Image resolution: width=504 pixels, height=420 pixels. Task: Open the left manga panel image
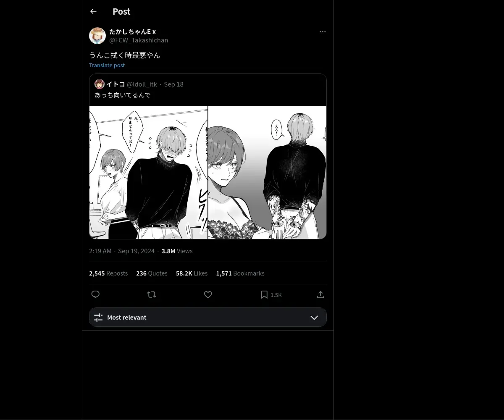148,172
